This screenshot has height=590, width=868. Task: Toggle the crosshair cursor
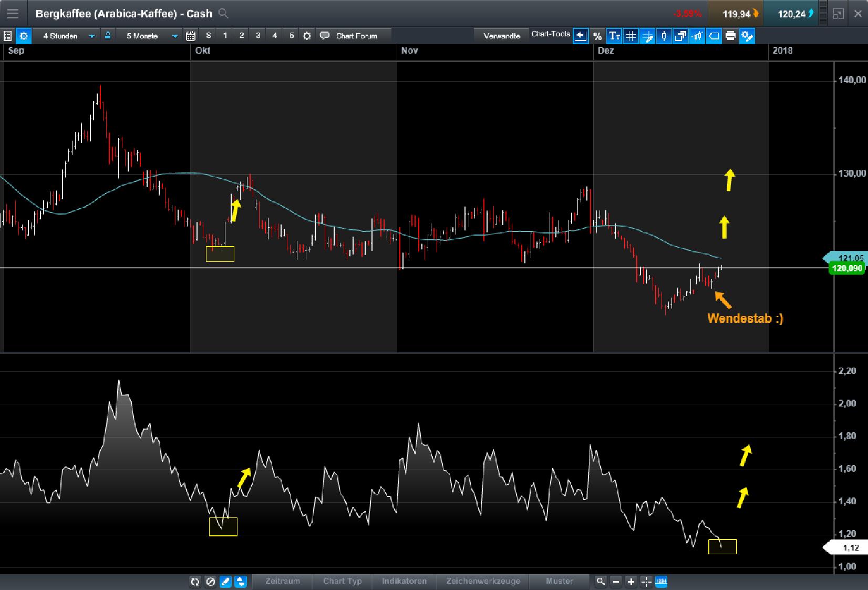(x=646, y=582)
